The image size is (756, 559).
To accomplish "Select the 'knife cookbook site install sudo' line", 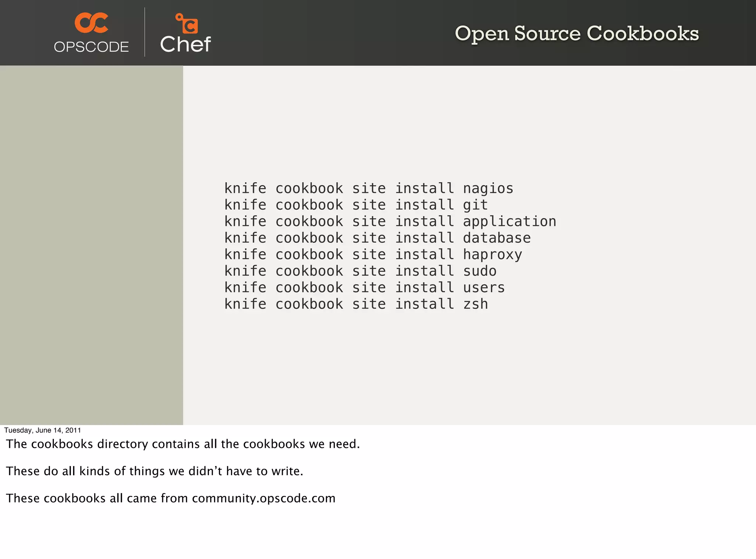I will click(x=360, y=271).
